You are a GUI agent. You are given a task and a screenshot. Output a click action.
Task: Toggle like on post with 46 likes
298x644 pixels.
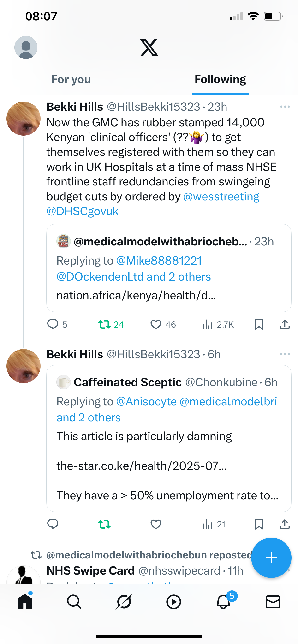[x=156, y=324]
